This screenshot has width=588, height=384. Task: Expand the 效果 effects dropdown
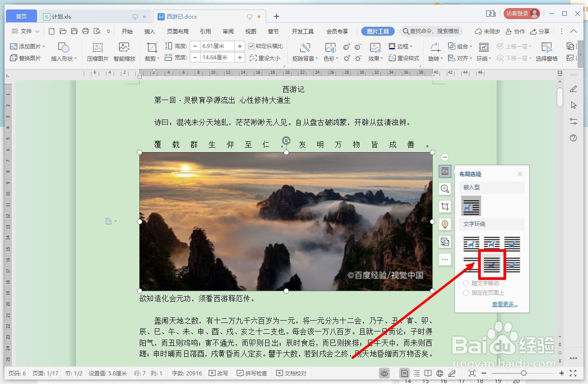[375, 58]
